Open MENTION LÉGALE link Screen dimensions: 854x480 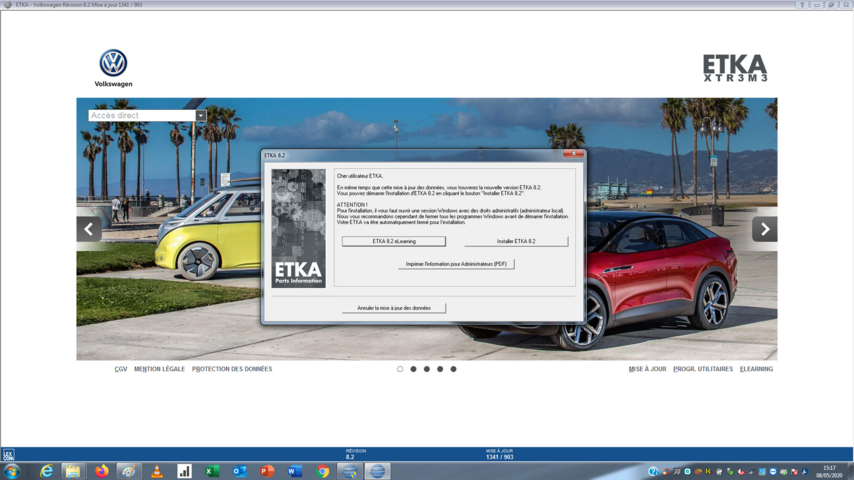160,369
